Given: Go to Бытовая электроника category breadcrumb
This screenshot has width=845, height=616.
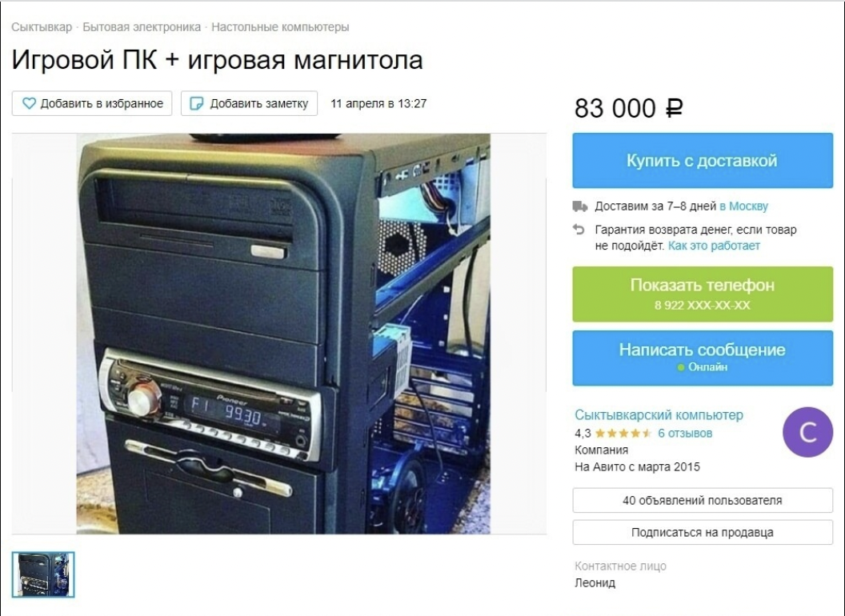Looking at the screenshot, I should coord(142,27).
